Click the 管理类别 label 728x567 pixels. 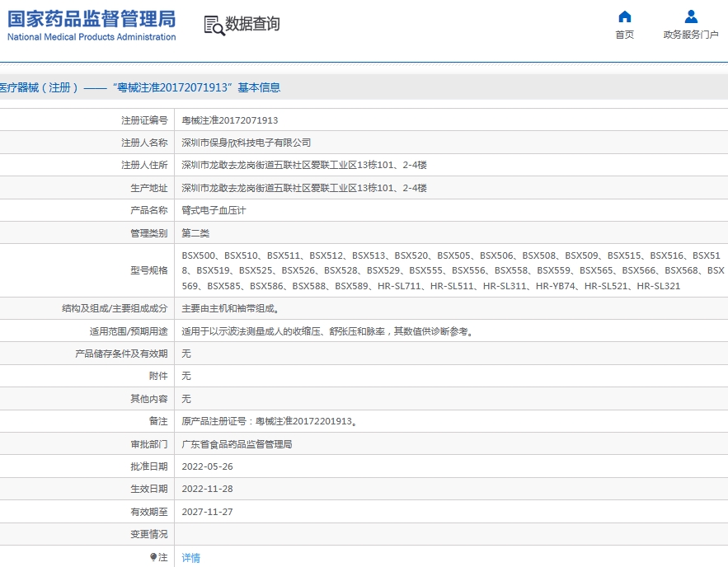(x=149, y=233)
